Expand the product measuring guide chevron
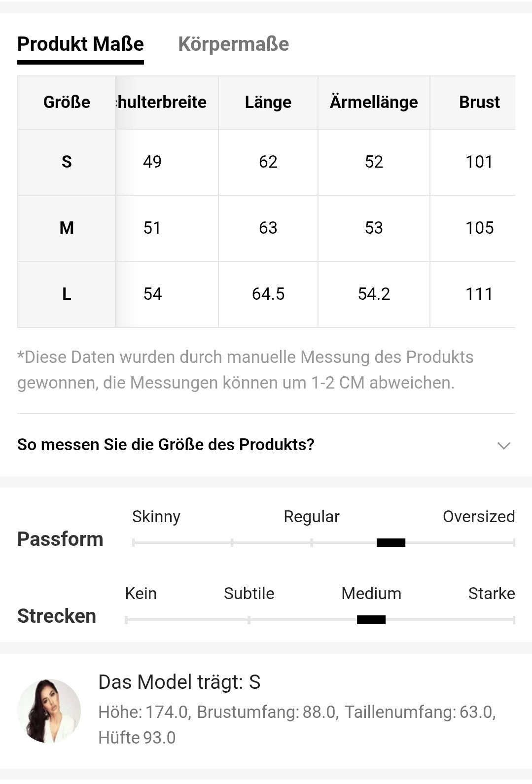 click(503, 446)
